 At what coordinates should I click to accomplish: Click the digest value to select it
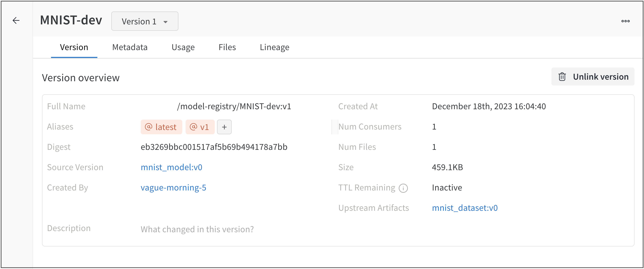pos(214,147)
